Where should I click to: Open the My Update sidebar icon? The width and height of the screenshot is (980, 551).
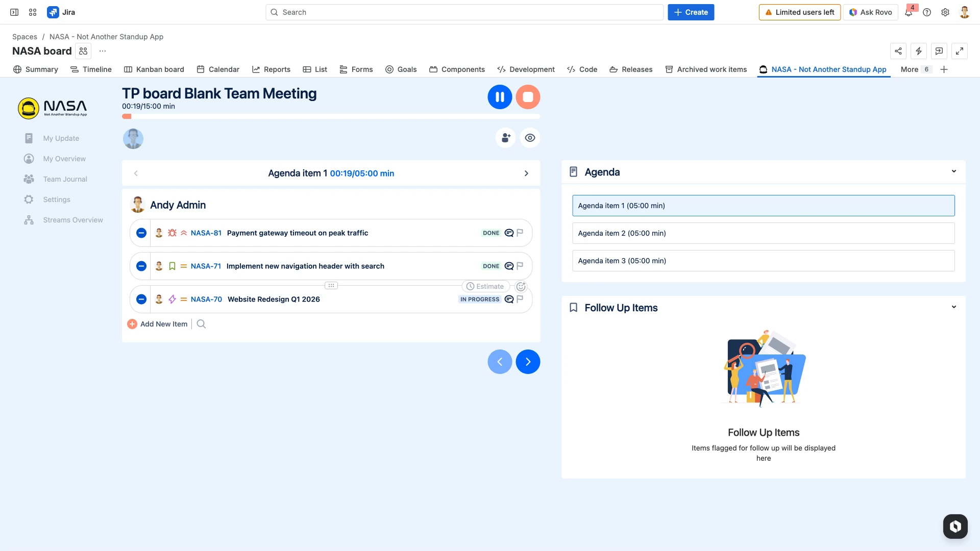pos(29,138)
